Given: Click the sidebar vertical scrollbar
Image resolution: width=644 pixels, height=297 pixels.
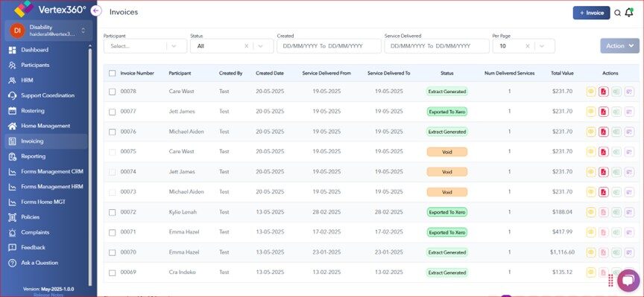Looking at the screenshot, I should coord(90,164).
